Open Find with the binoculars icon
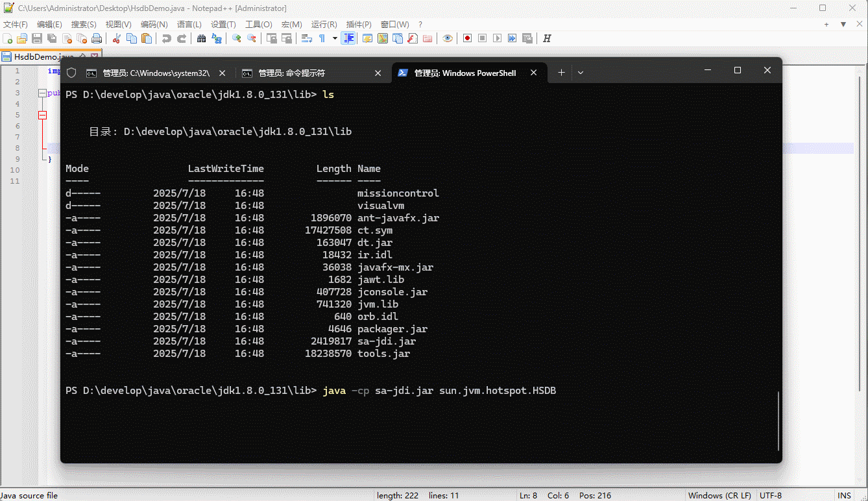Image resolution: width=868 pixels, height=501 pixels. coord(202,38)
